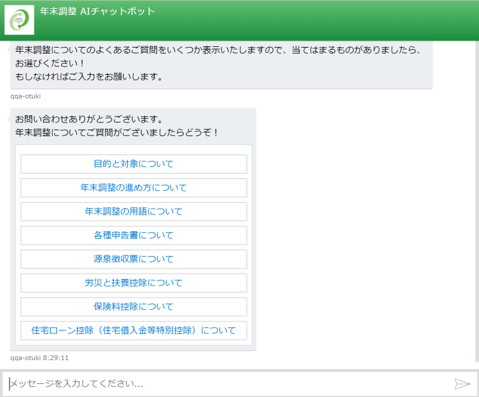Send message with paper plane icon

click(x=462, y=384)
